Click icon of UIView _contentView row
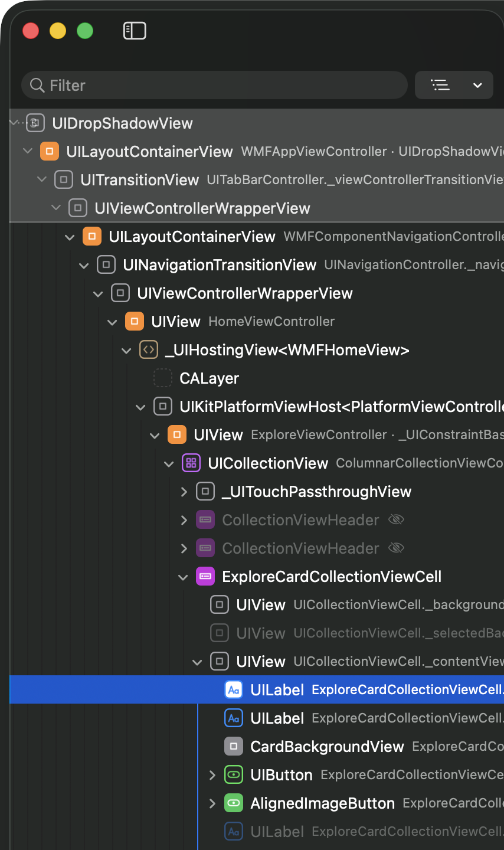The image size is (504, 850). (x=220, y=661)
